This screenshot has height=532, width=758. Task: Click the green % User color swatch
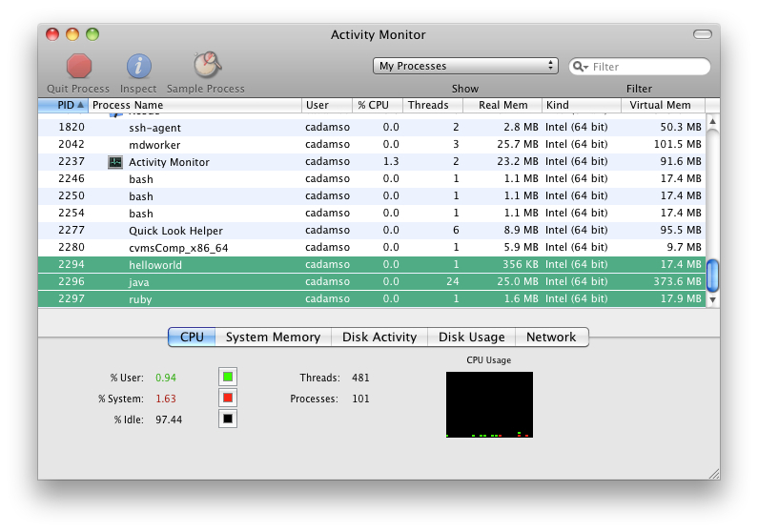coord(228,377)
